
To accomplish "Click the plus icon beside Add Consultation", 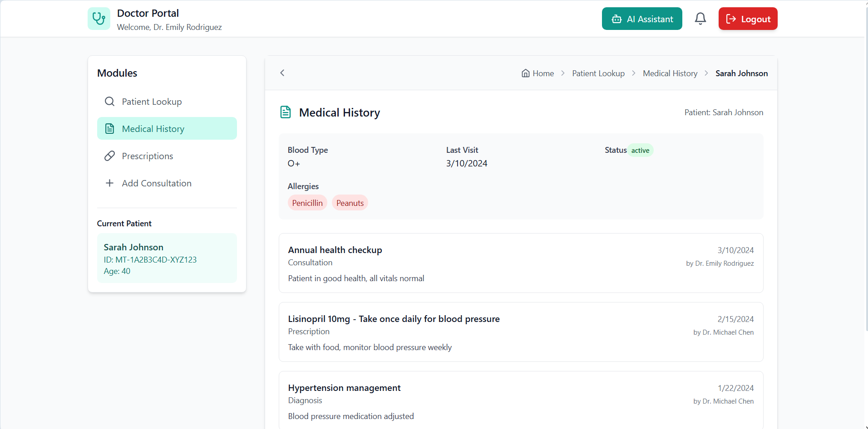I will pyautogui.click(x=109, y=183).
